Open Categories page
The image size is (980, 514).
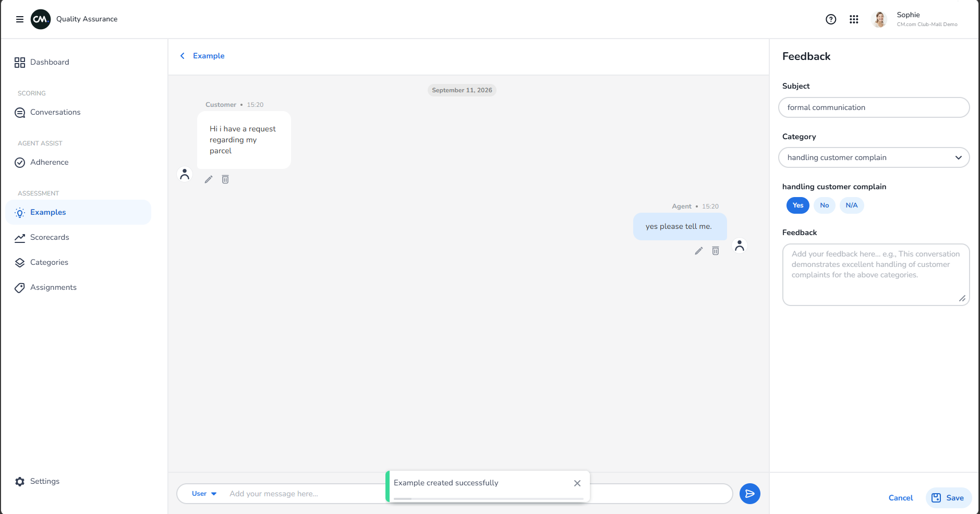coord(78,262)
